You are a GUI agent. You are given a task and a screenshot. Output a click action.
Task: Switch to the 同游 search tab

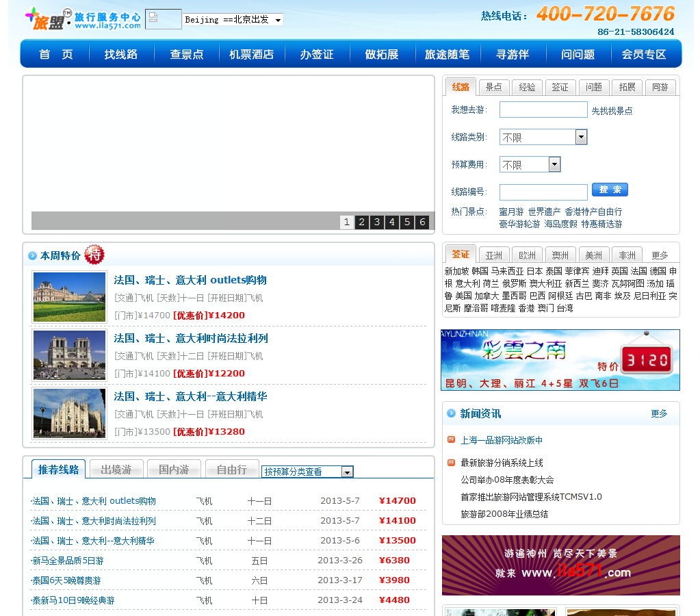point(660,87)
